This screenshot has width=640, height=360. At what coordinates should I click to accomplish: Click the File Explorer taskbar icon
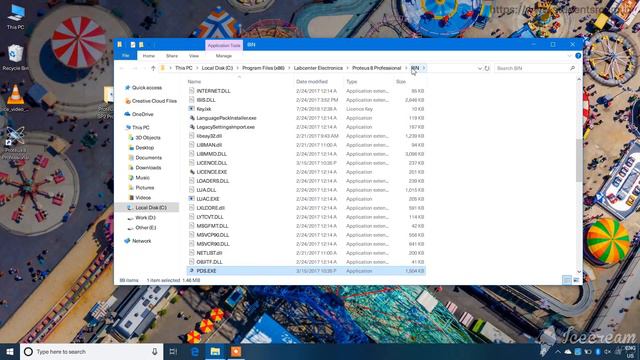tap(216, 351)
